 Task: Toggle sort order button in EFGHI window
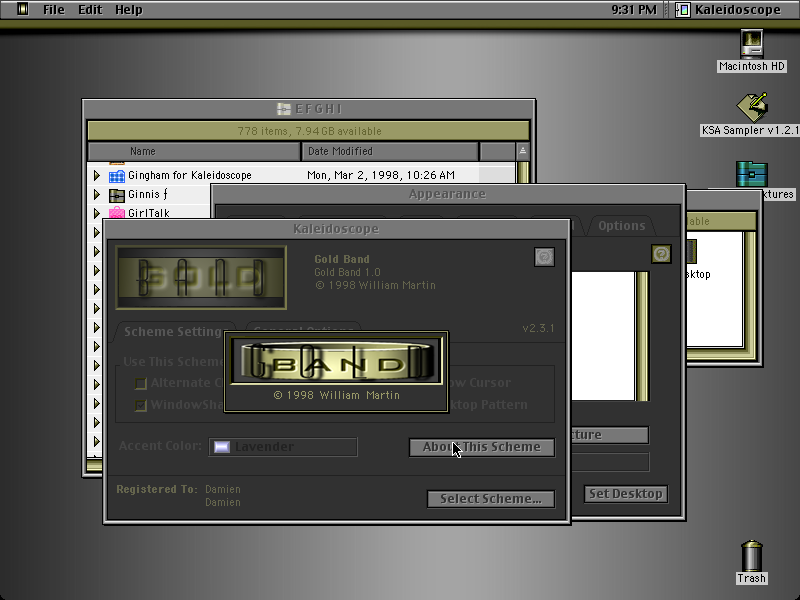(522, 151)
